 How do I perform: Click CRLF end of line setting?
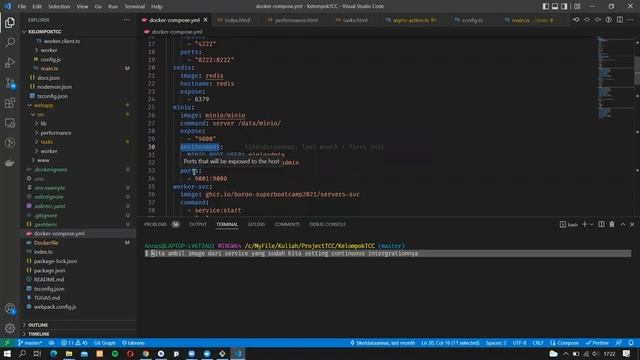click(x=538, y=343)
